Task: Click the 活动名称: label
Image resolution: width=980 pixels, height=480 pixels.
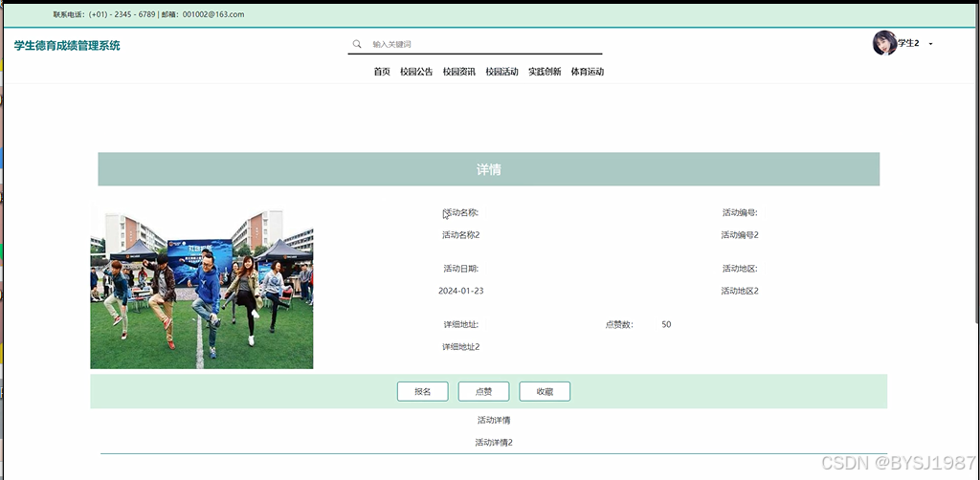Action: pyautogui.click(x=460, y=213)
